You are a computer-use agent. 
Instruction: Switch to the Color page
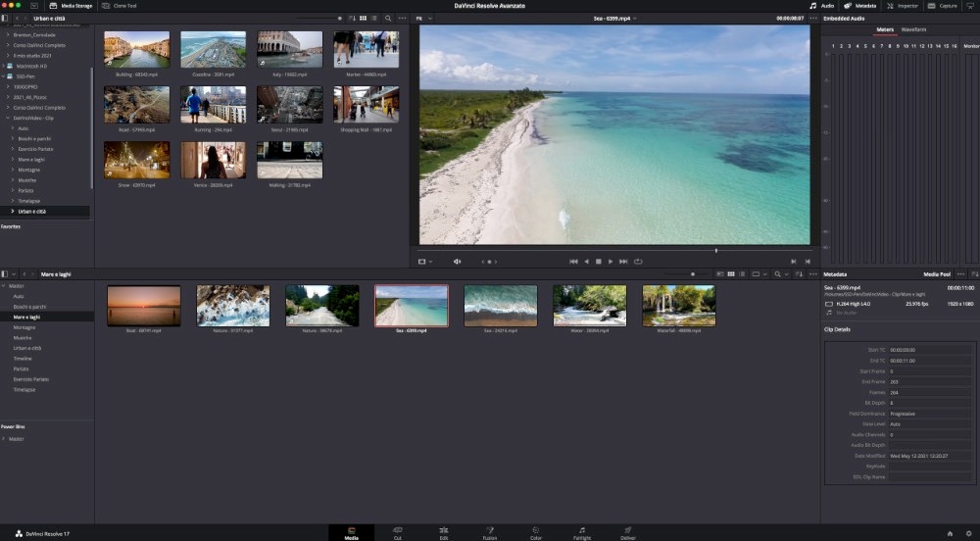click(535, 533)
